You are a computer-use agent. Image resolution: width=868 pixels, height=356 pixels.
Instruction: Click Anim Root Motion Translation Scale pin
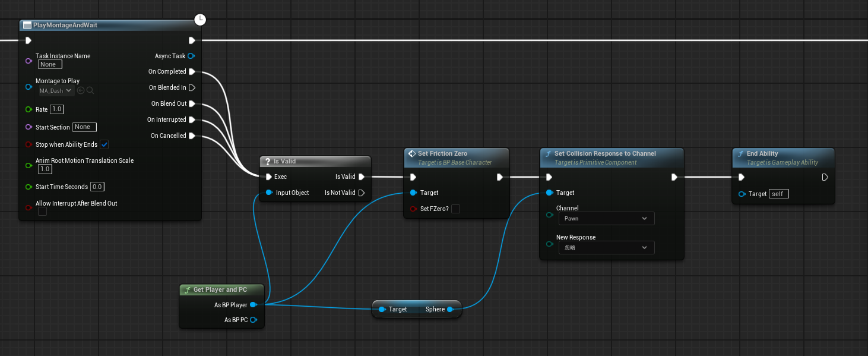point(28,165)
